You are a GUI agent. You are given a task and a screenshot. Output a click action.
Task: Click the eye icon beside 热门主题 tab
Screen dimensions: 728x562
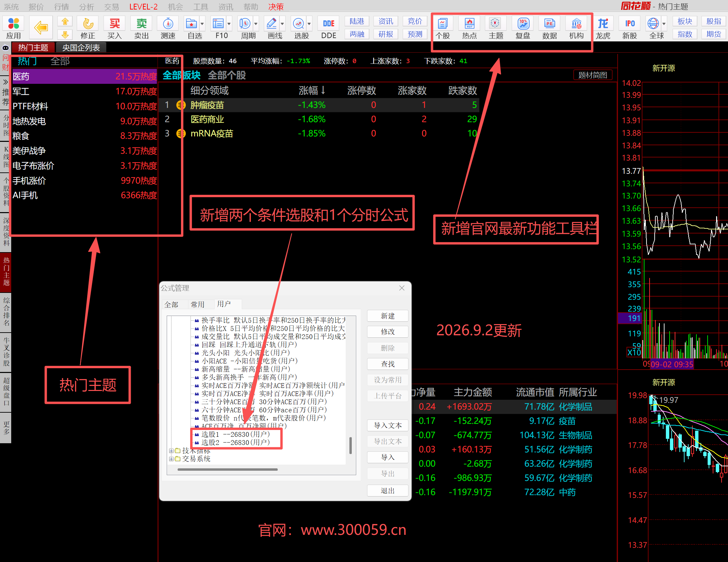point(5,48)
